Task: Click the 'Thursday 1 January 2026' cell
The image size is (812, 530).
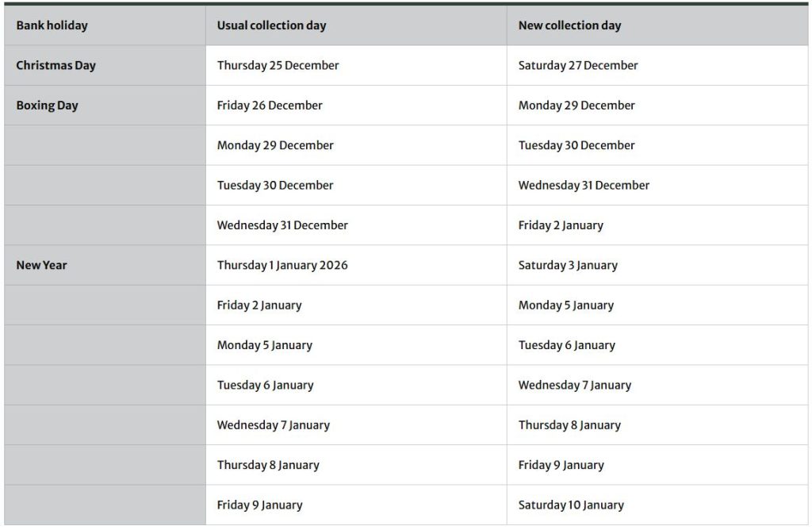Action: coord(282,265)
